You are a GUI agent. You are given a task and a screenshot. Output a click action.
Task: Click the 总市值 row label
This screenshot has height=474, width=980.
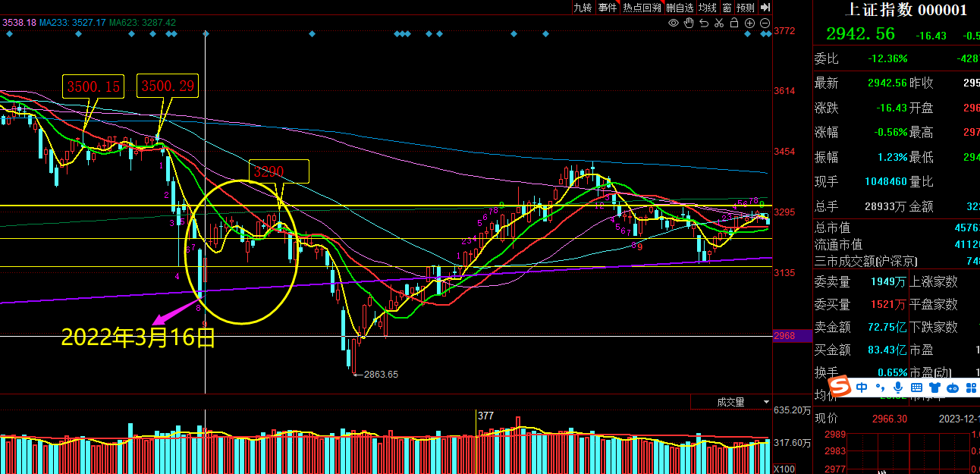833,228
